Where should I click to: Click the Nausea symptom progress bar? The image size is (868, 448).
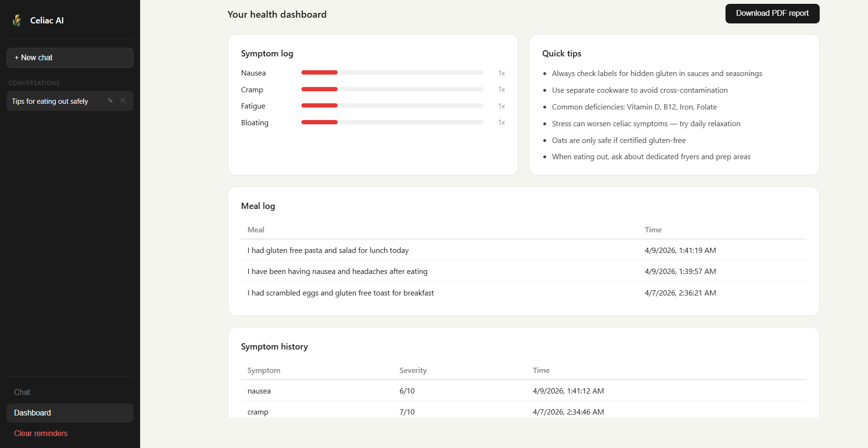click(392, 73)
